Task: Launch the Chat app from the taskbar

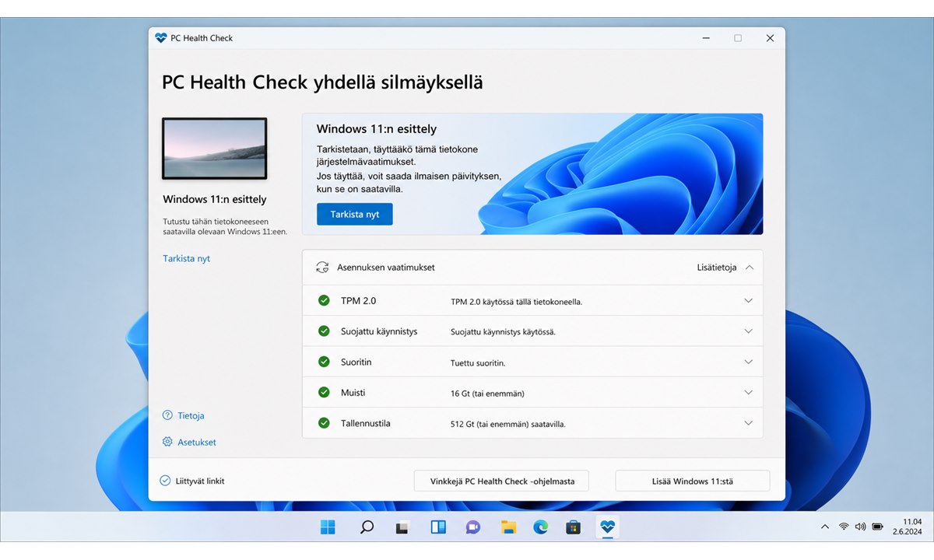Action: [472, 527]
